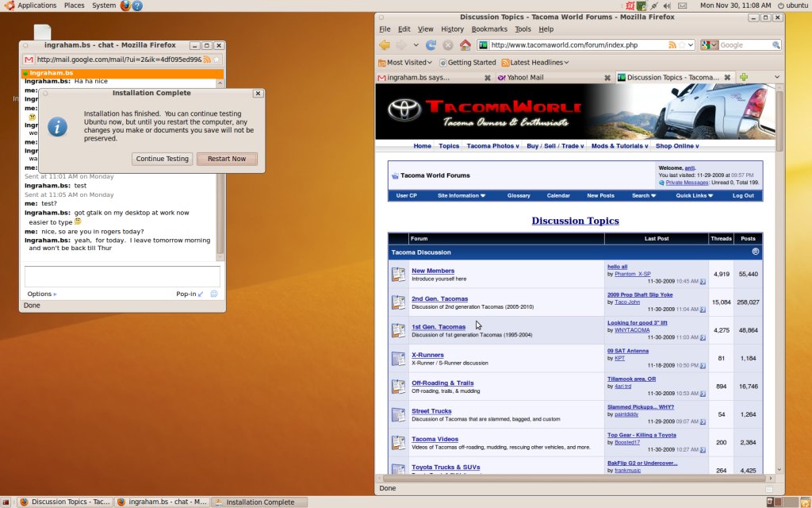Image resolution: width=812 pixels, height=508 pixels.
Task: Open Firefox Home page icon
Action: pos(465,45)
